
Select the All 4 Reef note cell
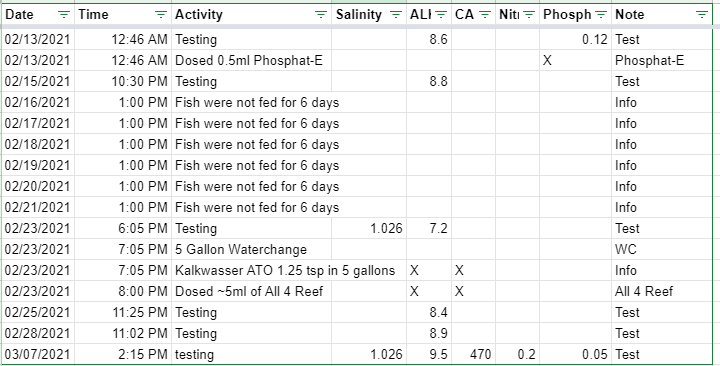point(662,292)
